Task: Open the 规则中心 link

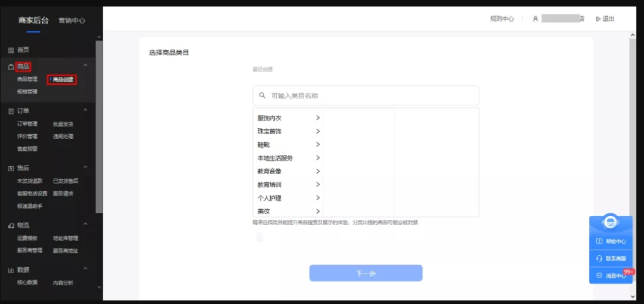Action: [x=502, y=19]
